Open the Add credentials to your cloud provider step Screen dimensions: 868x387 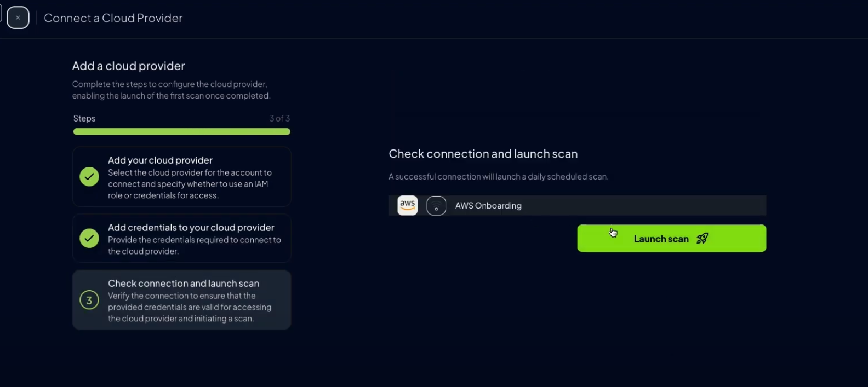(181, 238)
